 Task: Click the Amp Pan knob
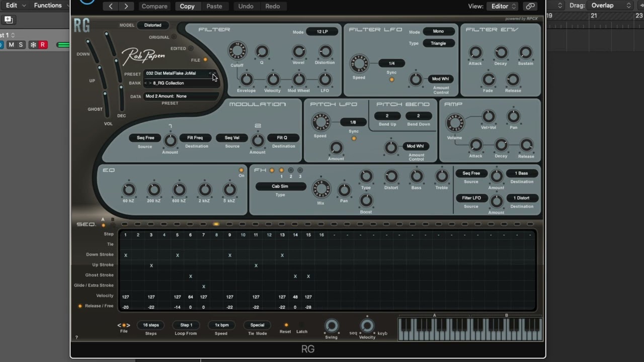click(x=513, y=117)
